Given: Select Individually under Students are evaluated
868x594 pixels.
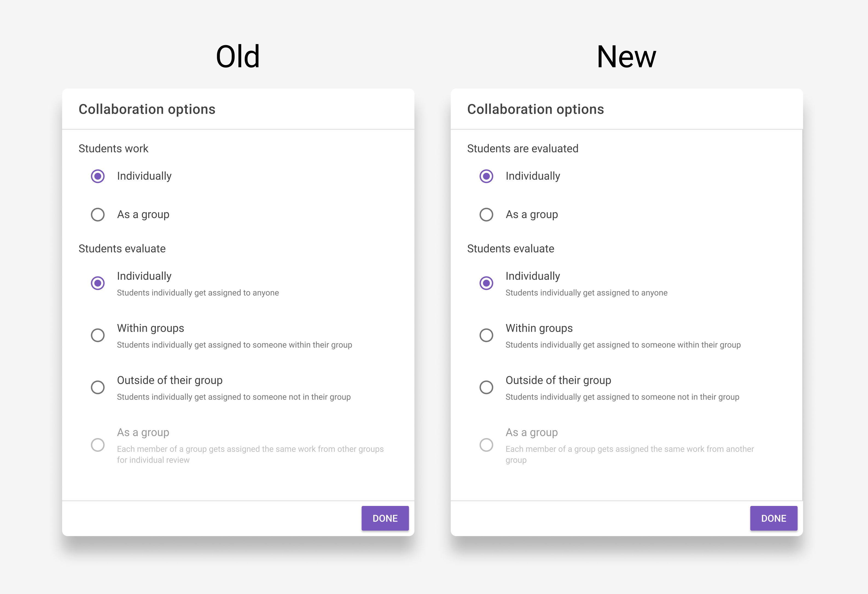Looking at the screenshot, I should point(486,176).
